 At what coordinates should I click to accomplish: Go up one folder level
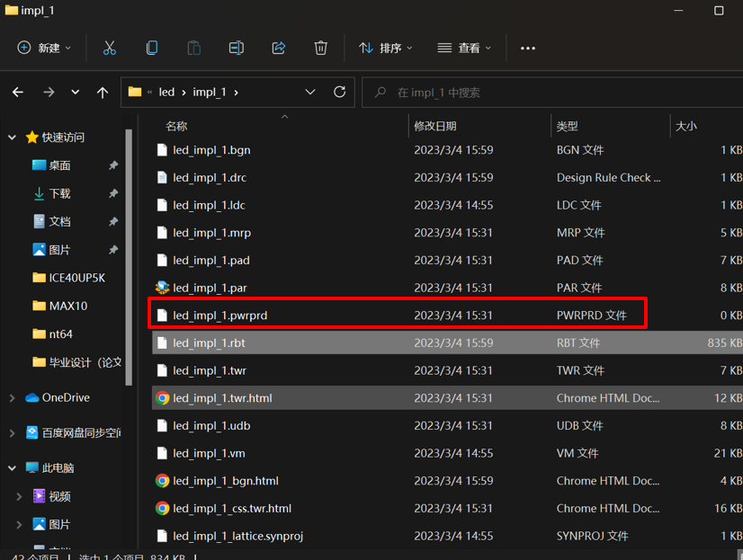(103, 93)
